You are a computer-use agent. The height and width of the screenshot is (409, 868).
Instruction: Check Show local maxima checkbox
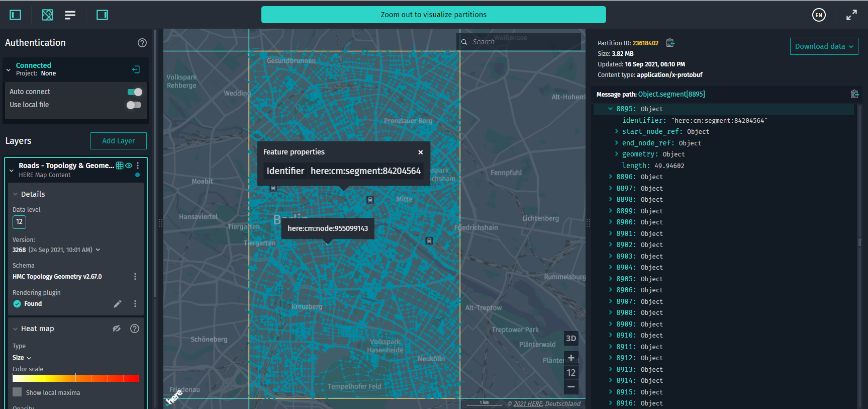[x=17, y=392]
